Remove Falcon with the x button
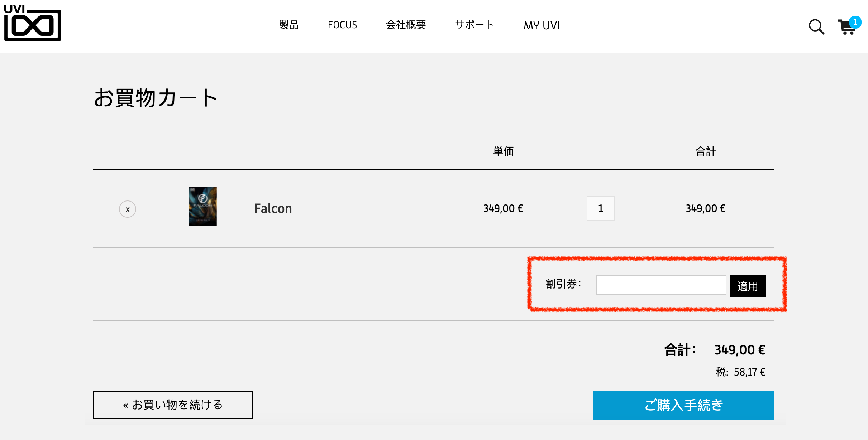This screenshot has width=868, height=440. click(128, 209)
